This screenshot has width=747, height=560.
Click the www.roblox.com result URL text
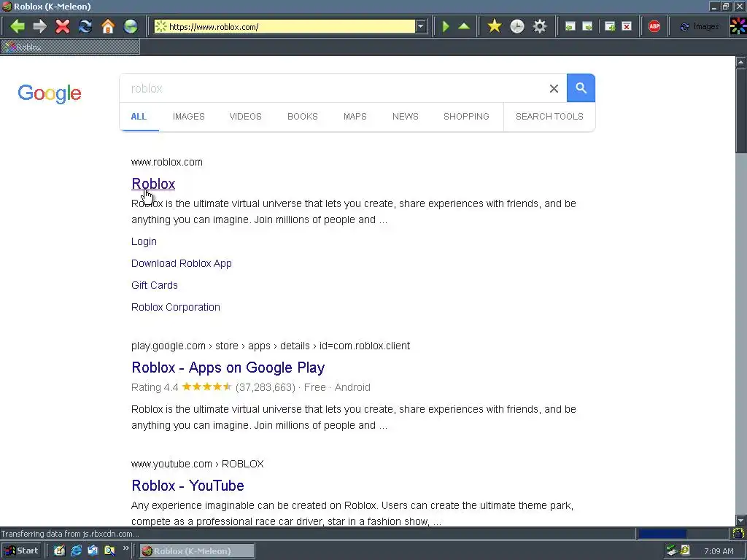coord(167,162)
